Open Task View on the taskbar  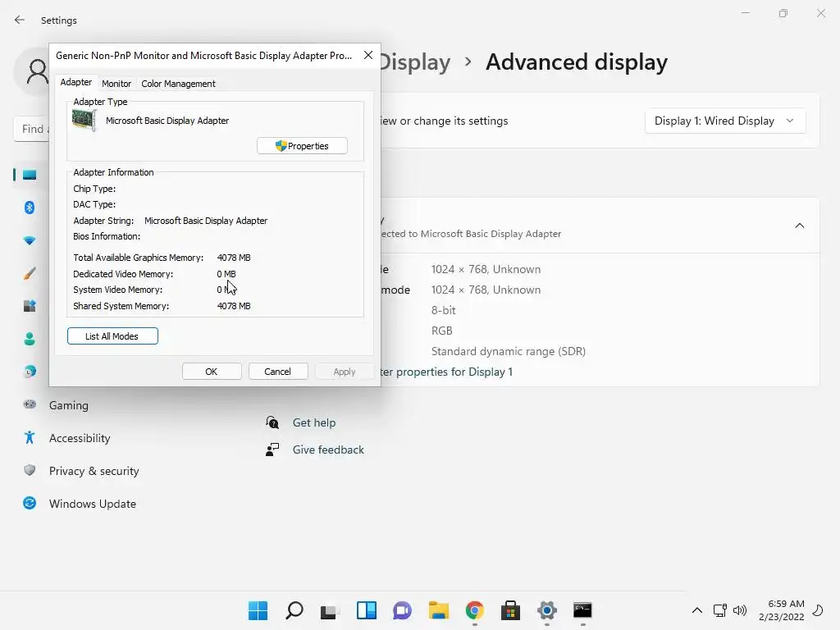[x=330, y=610]
